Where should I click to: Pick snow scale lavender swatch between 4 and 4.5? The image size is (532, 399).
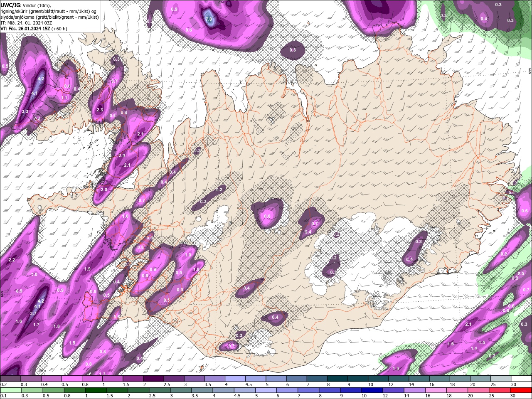pos(234,379)
